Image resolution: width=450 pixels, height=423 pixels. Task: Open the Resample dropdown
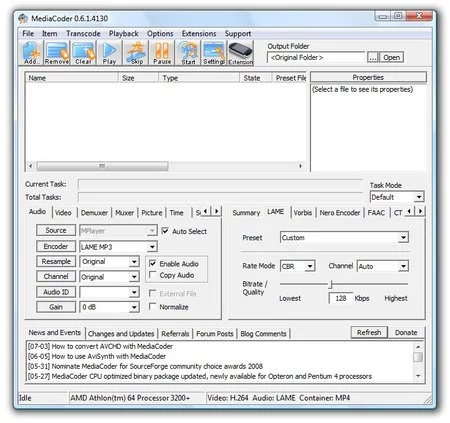[x=134, y=262]
